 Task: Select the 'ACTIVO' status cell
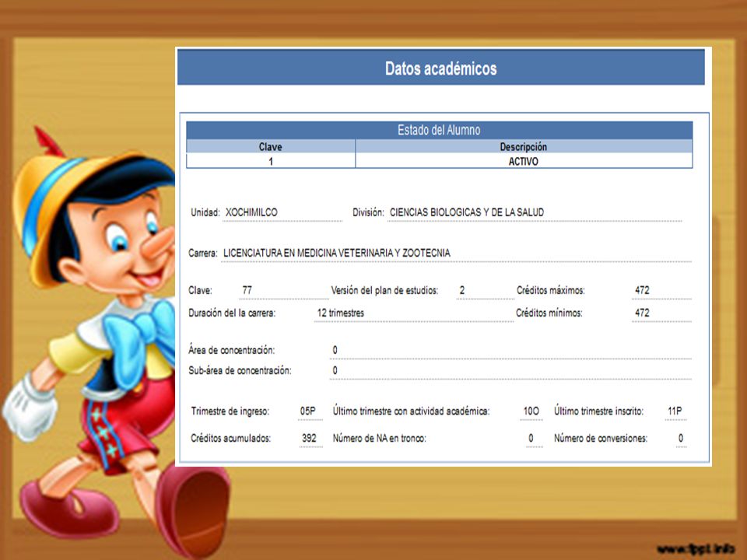(x=523, y=162)
